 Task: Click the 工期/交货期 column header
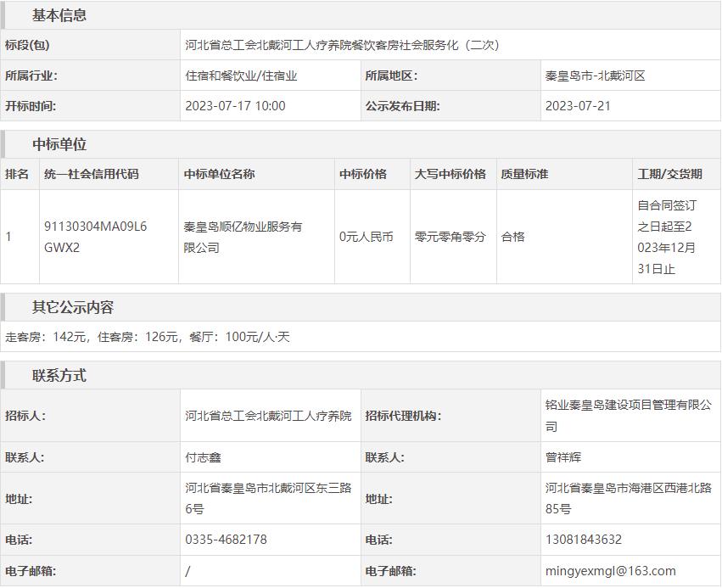tap(670, 174)
